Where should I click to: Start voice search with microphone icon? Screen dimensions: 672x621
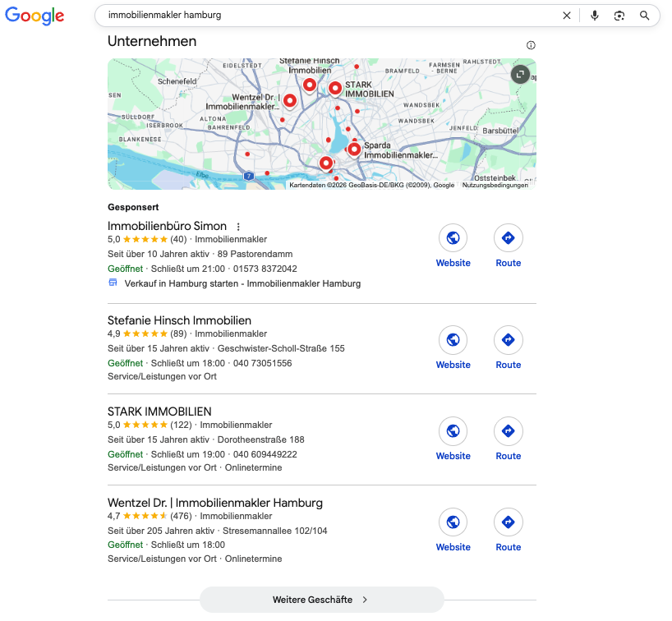(x=595, y=16)
